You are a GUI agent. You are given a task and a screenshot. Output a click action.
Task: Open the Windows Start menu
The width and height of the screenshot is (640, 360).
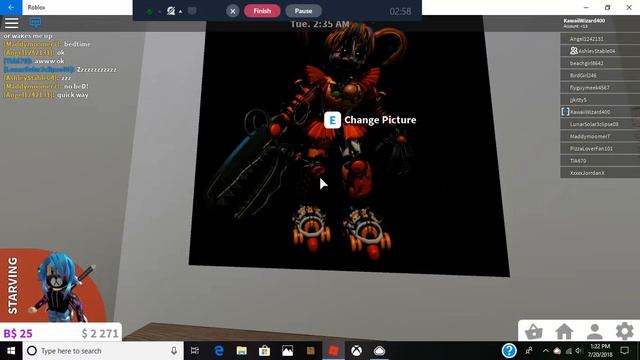pyautogui.click(x=11, y=351)
